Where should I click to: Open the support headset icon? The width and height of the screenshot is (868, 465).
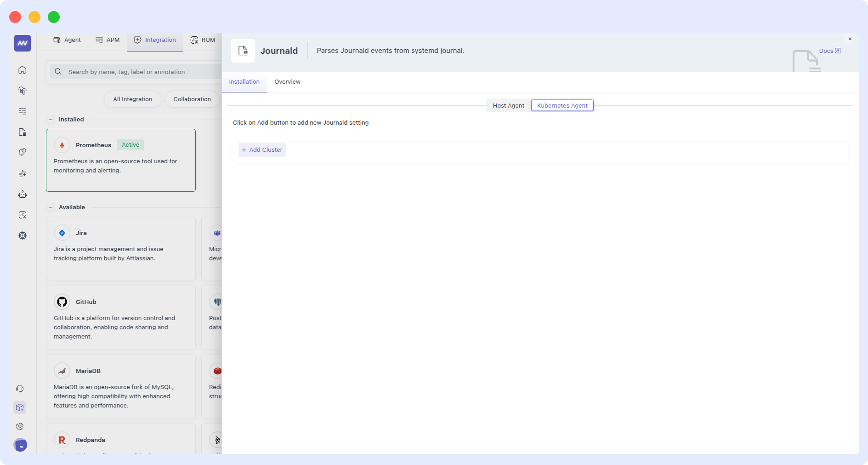tap(20, 389)
